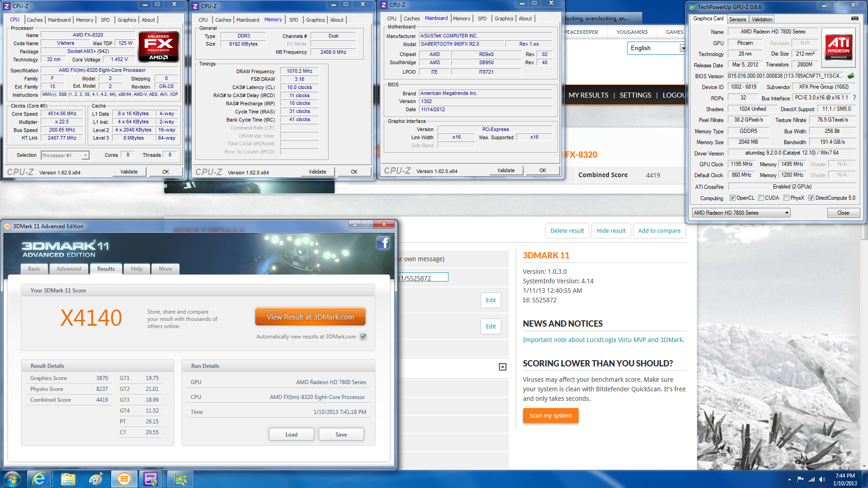Click Validate in the first CPU-Z window
868x488 pixels.
[x=129, y=172]
